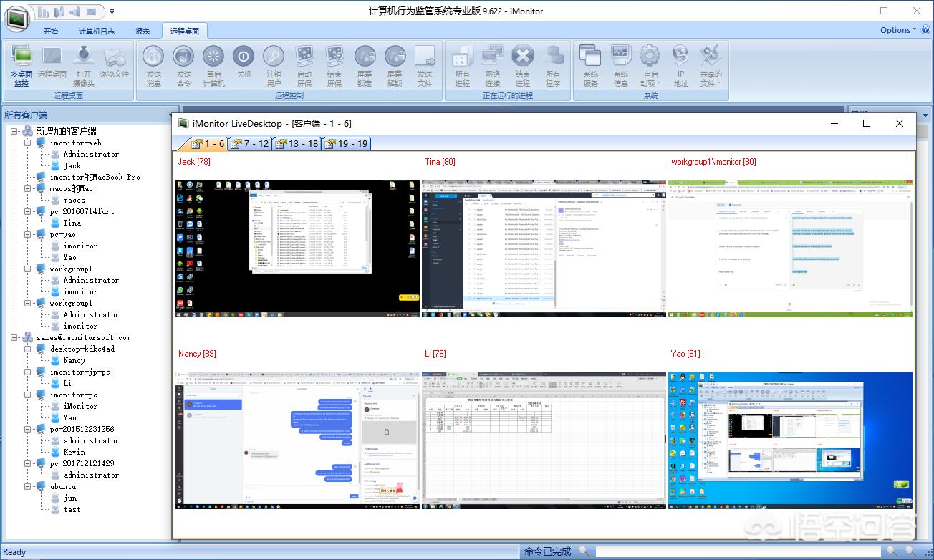The image size is (934, 560).
Task: Open Yao's live desktop thumbnail
Action: (790, 440)
